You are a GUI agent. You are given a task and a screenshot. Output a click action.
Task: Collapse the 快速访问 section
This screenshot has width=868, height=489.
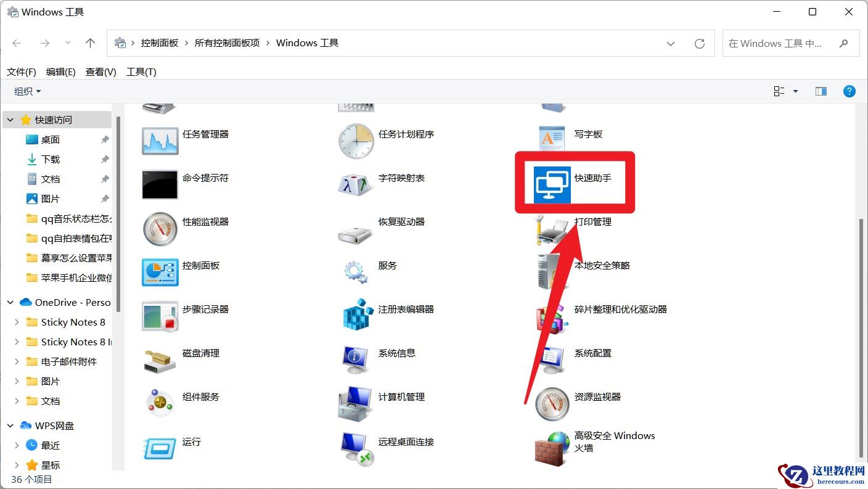[10, 119]
